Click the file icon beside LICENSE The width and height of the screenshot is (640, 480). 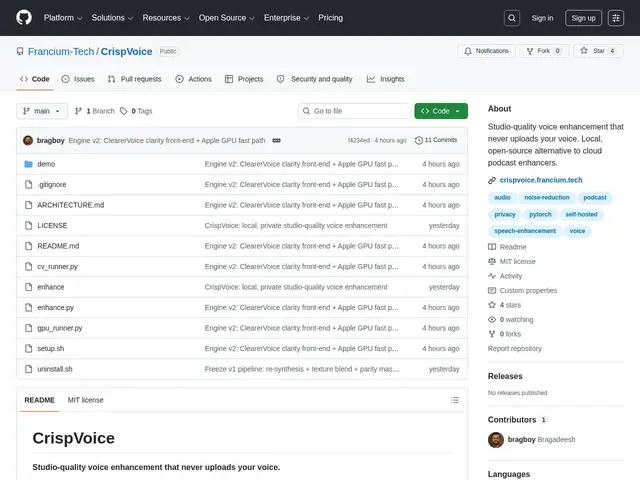28,225
